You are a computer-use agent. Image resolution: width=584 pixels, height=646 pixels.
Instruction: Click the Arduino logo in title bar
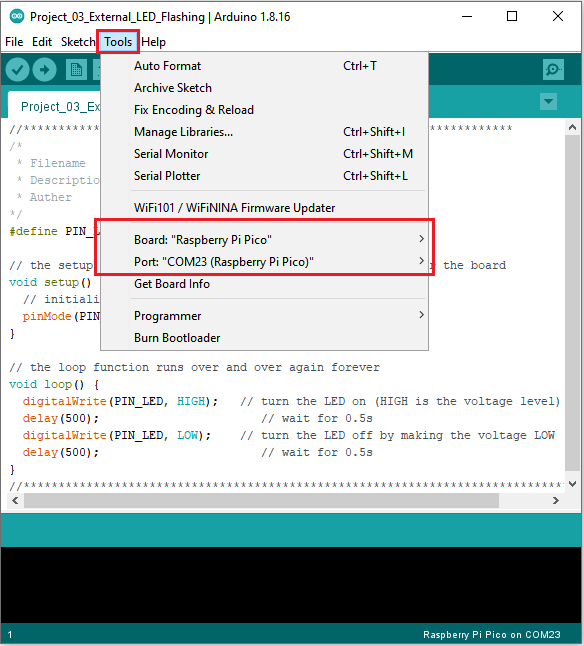17,16
